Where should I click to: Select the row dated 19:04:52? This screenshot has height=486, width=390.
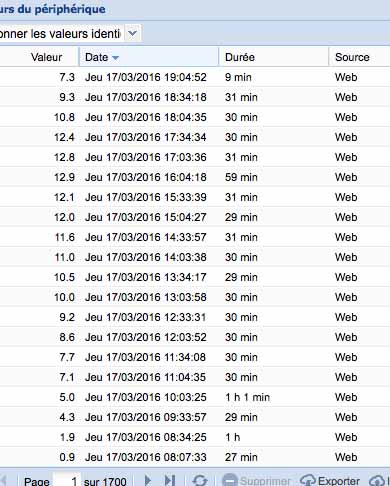(x=195, y=77)
